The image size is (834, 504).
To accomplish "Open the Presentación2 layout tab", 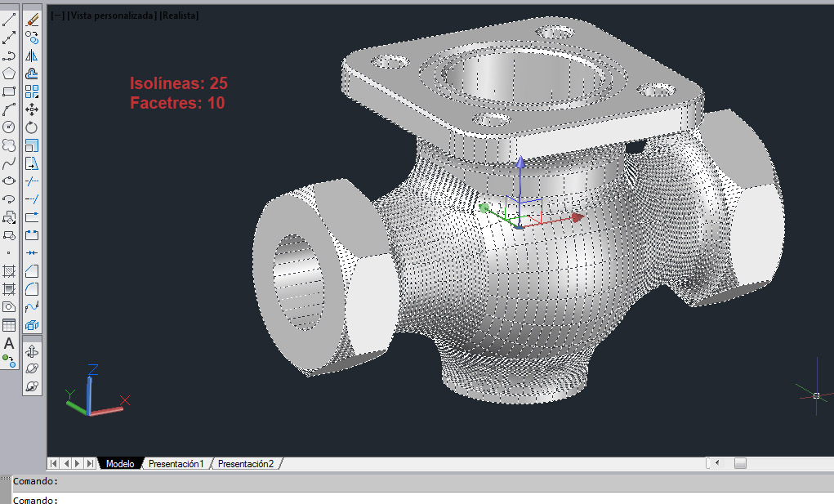I will click(246, 464).
